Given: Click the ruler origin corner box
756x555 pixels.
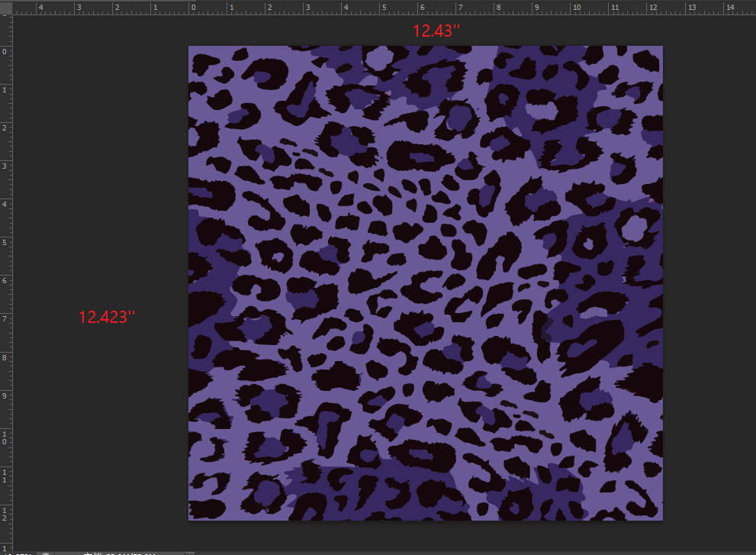Looking at the screenshot, I should (6, 7).
